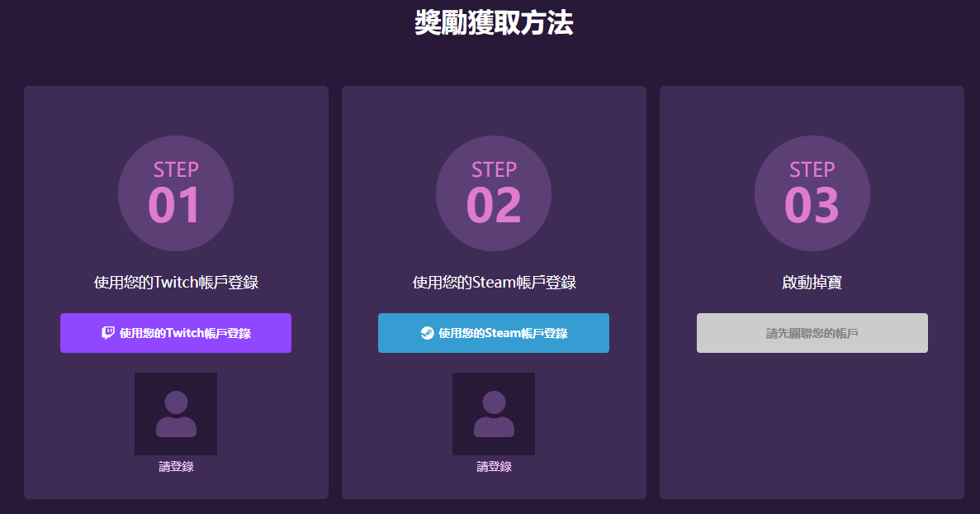Select the 獎勵獲取方法 page heading

493,23
